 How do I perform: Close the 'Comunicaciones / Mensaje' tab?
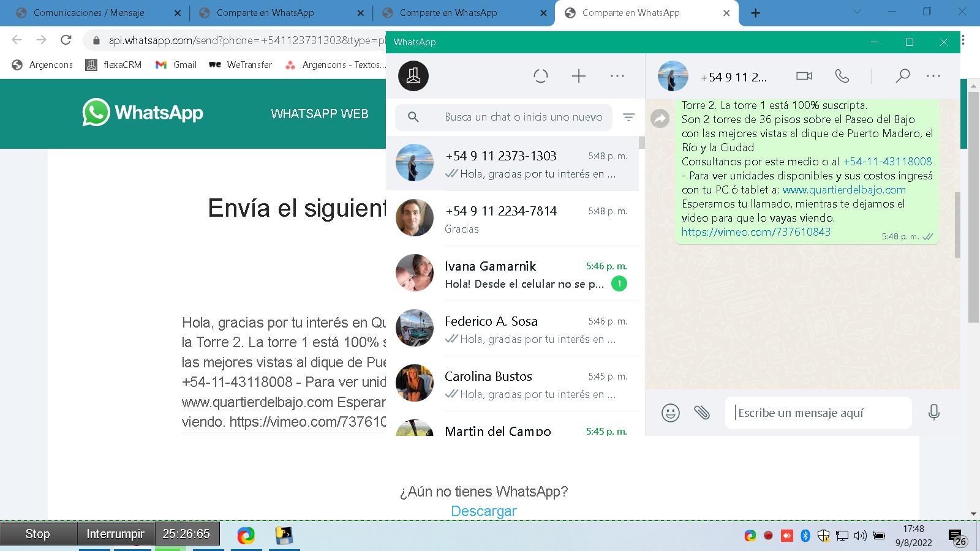click(178, 13)
